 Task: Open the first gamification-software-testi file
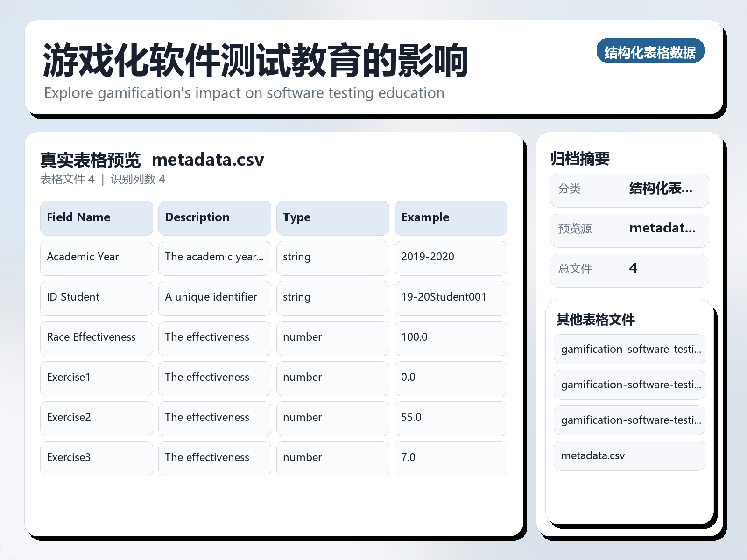point(629,349)
